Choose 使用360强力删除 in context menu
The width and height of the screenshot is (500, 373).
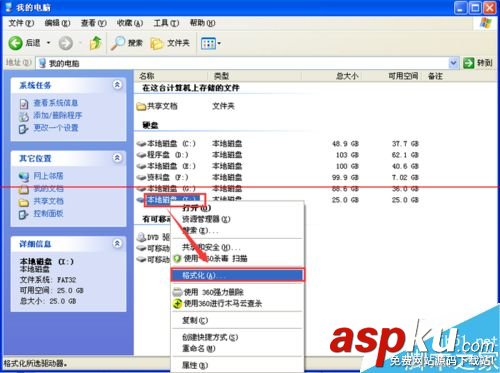(x=237, y=292)
